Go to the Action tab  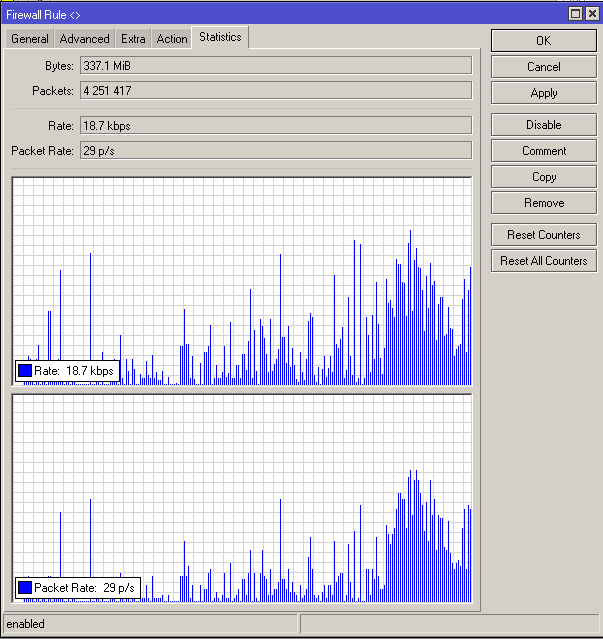coord(172,39)
